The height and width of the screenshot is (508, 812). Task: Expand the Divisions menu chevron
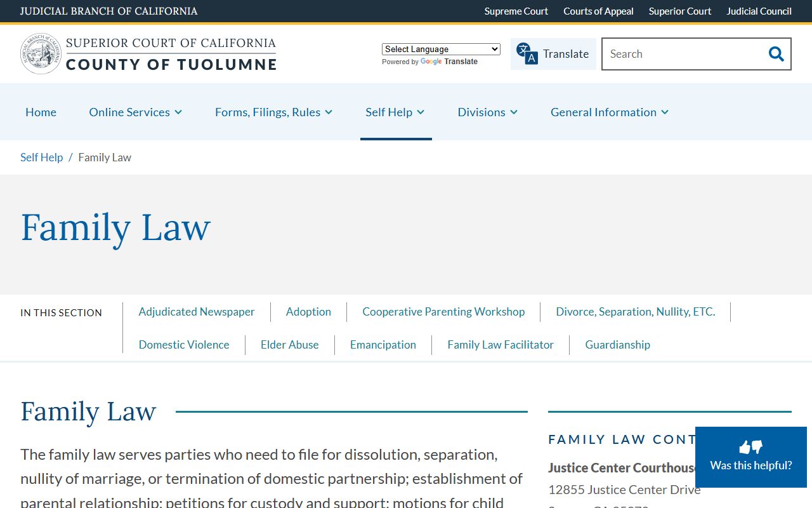coord(514,112)
